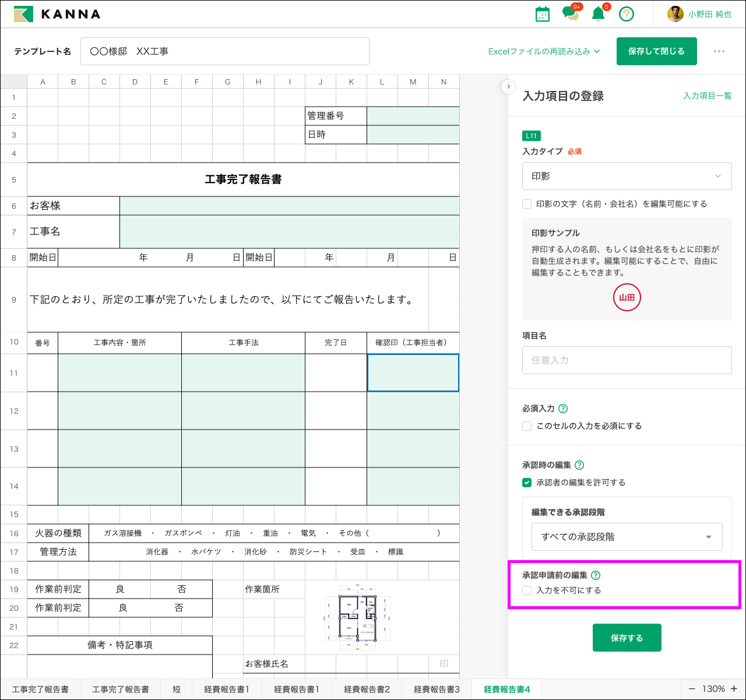
Task: Switch to the 経費報告書3 sheet tab
Action: (437, 689)
